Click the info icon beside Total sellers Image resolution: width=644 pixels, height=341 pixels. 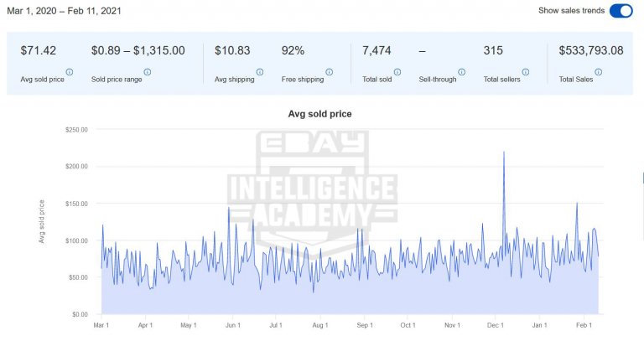(x=530, y=72)
